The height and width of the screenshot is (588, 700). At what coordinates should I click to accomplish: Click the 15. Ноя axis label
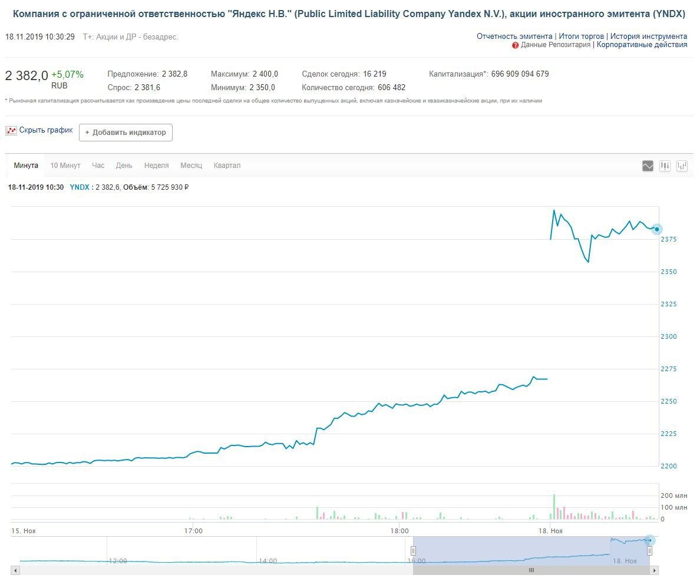pos(23,531)
